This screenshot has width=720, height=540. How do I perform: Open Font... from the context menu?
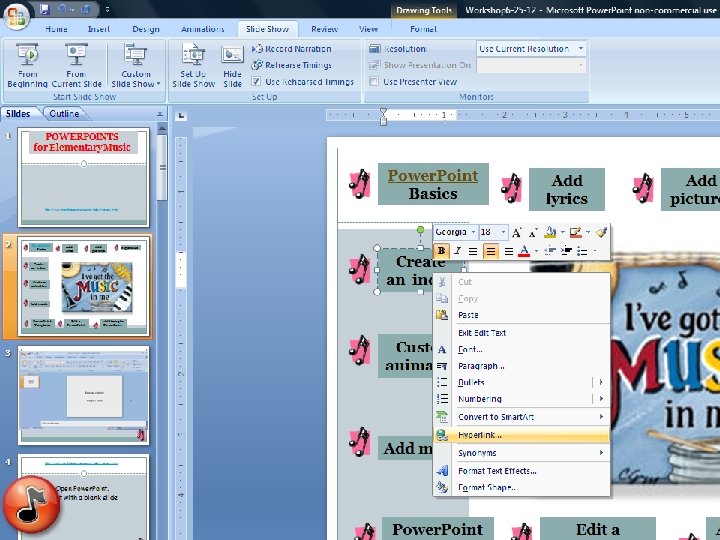(521, 349)
